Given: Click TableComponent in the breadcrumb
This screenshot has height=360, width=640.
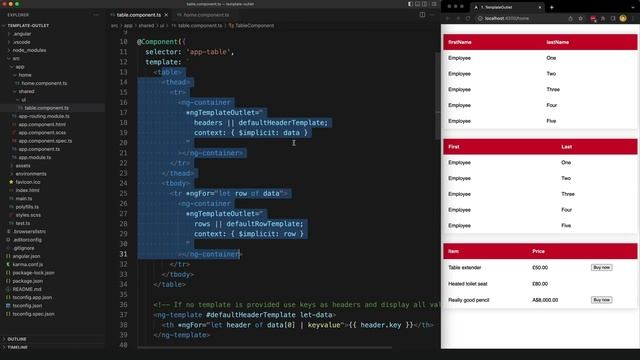Looking at the screenshot, I should pos(254,25).
